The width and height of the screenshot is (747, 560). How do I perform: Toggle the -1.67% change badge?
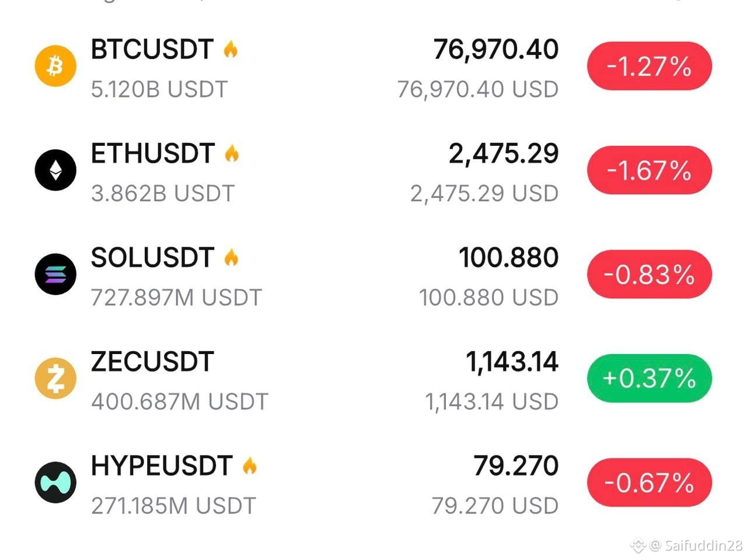pyautogui.click(x=650, y=170)
